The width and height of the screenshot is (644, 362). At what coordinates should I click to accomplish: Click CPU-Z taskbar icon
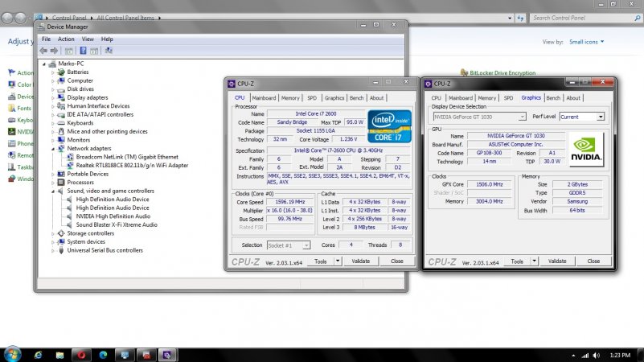pyautogui.click(x=167, y=355)
